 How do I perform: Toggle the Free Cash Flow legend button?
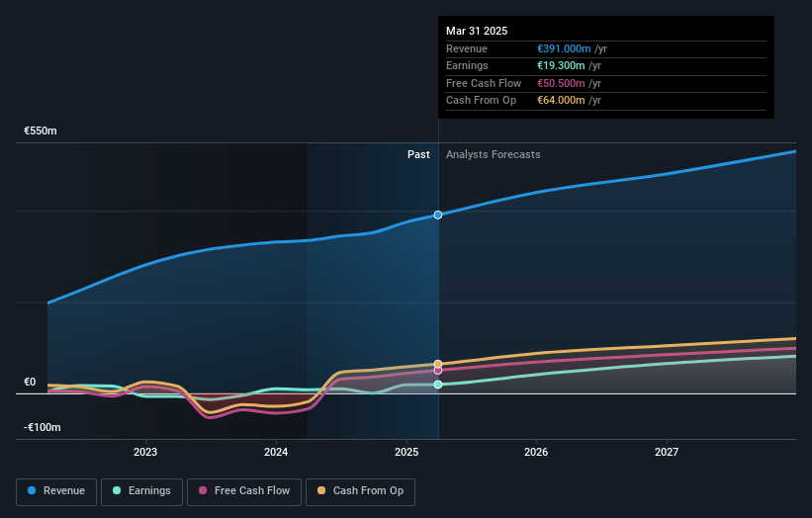pyautogui.click(x=244, y=491)
